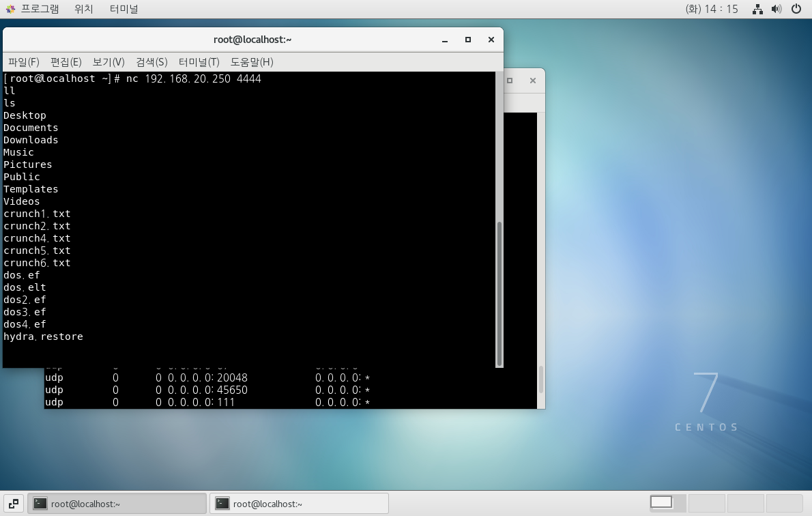Click the udp 0.0.0.0:20048 row
Image resolution: width=812 pixels, height=516 pixels.
click(207, 377)
